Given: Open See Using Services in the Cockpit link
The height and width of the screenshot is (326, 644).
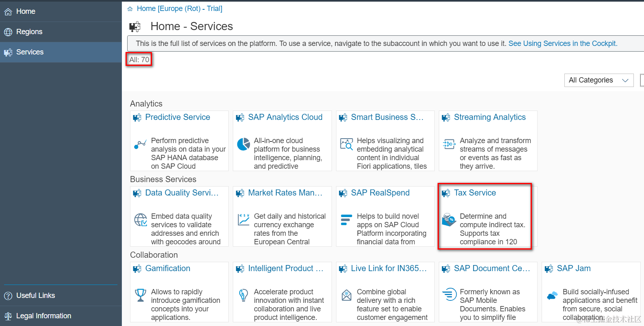Looking at the screenshot, I should point(563,43).
